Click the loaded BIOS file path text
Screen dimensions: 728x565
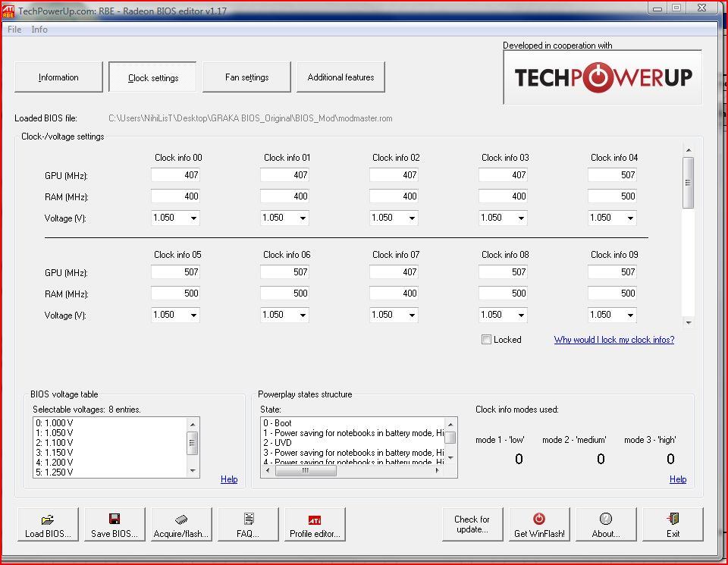coord(250,118)
